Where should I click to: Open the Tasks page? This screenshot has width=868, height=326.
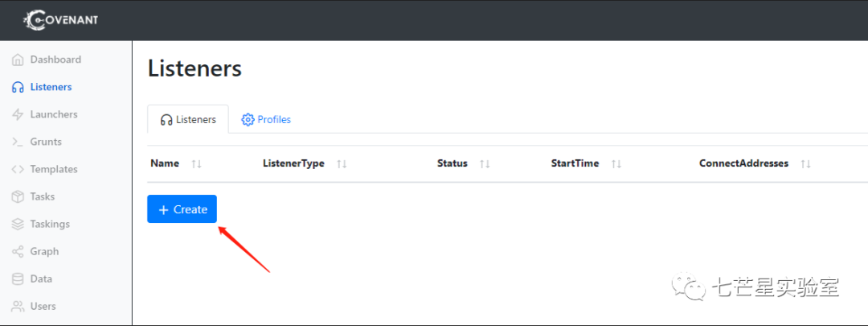(43, 197)
